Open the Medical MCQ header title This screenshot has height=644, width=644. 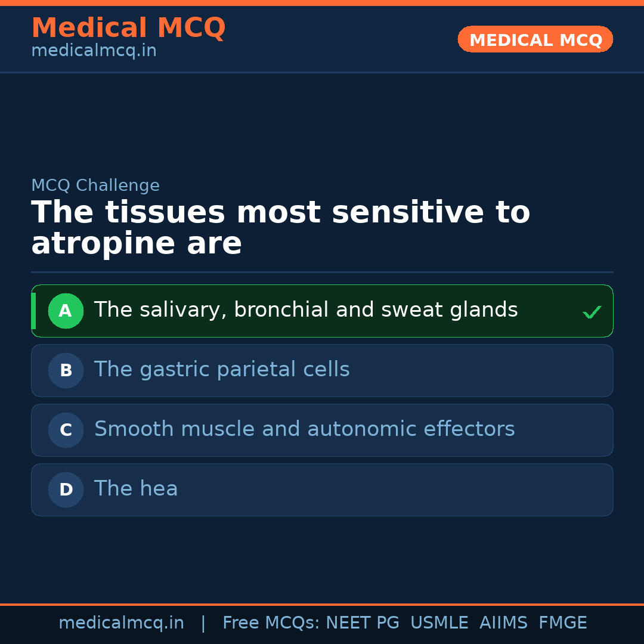point(128,27)
